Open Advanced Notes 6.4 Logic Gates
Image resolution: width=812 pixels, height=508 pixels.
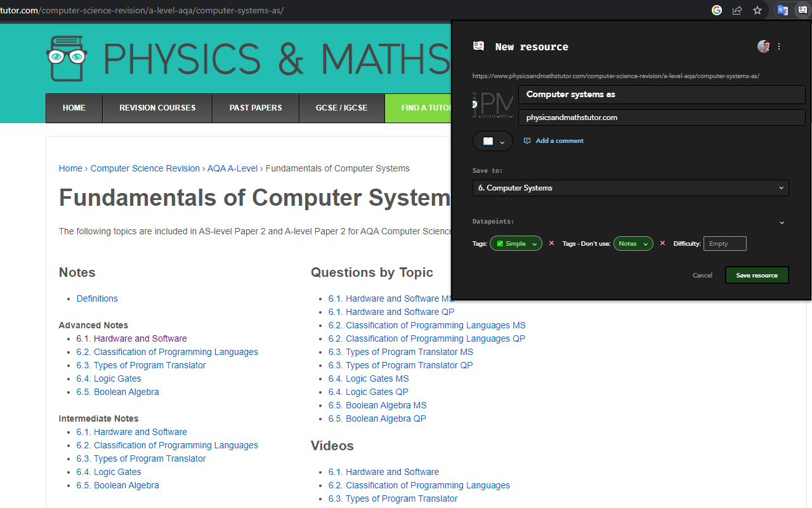pos(109,378)
